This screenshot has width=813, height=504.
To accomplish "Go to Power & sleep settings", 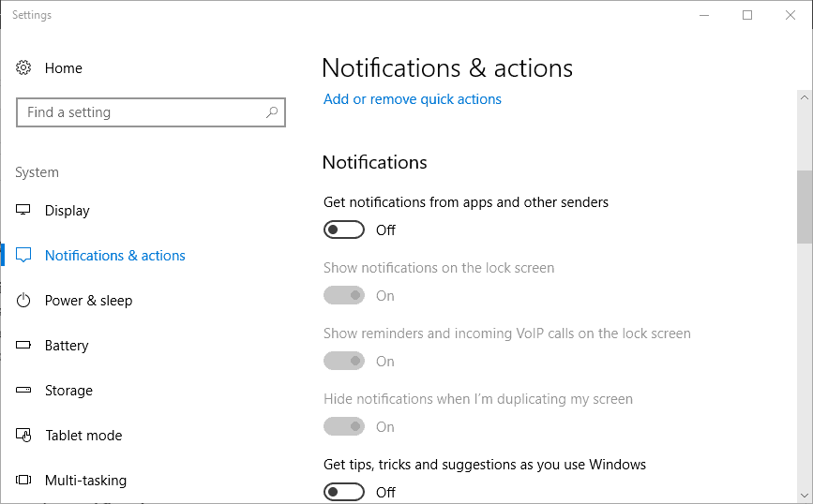I will 88,301.
